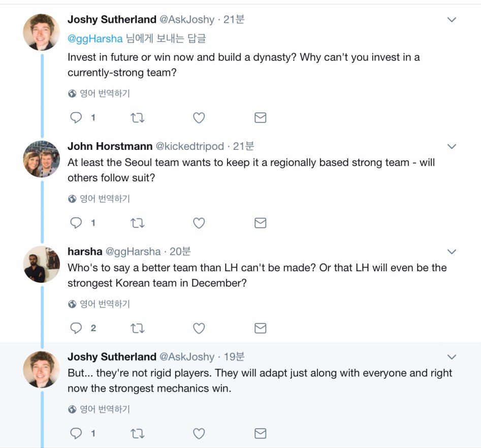Screen dimensions: 481x448
Task: Reply to Joshy Sutherland's first tweet
Action: (x=76, y=118)
